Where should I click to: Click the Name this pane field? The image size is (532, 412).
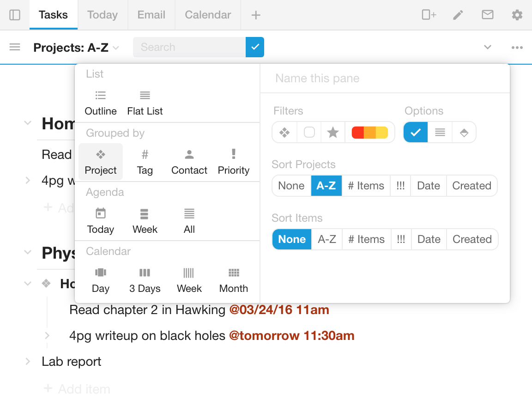385,79
